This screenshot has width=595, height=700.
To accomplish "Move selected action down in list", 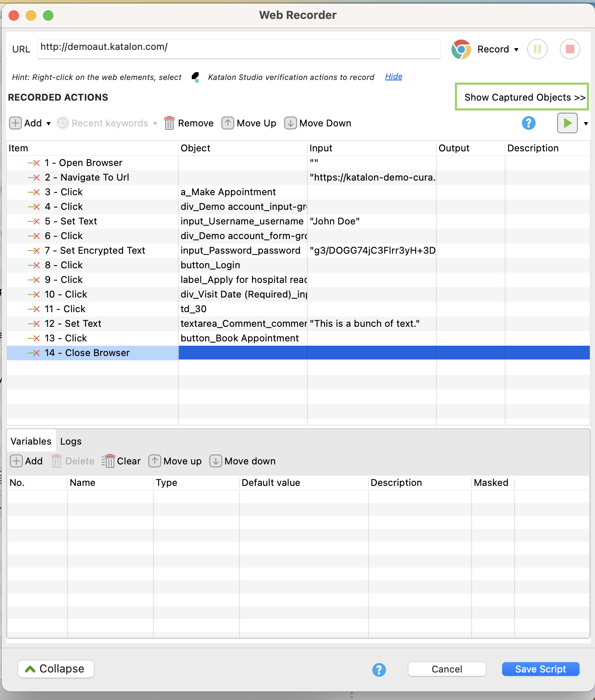I will [318, 123].
